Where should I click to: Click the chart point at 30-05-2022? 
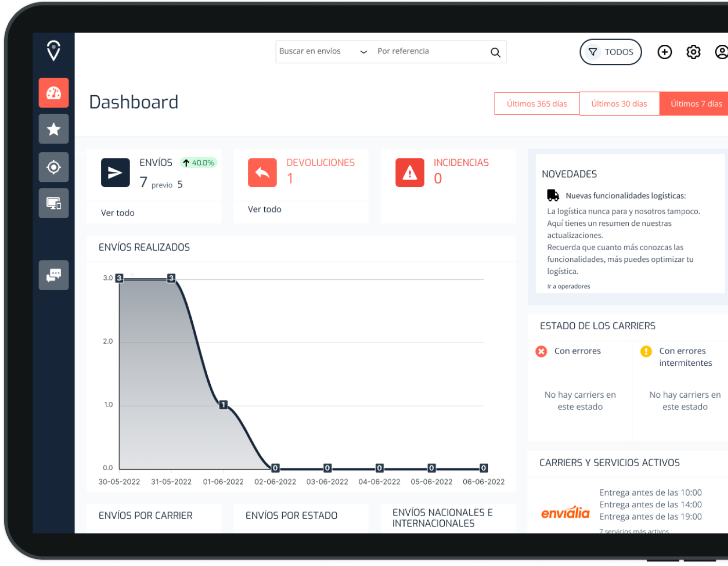(119, 278)
